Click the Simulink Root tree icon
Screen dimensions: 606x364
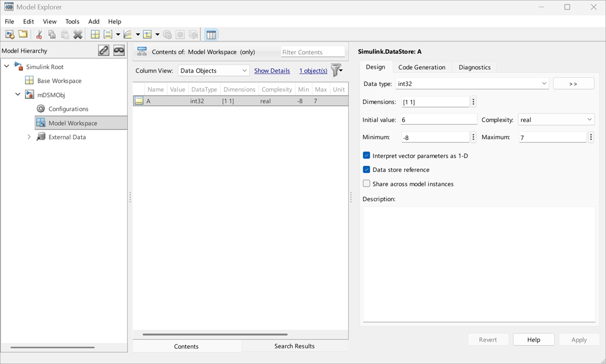pos(18,66)
